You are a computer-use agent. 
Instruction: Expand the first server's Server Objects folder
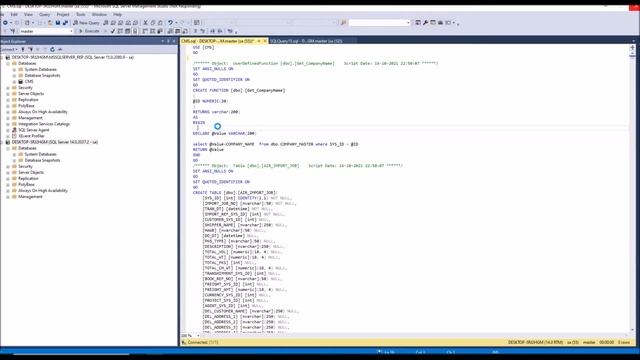click(8, 94)
